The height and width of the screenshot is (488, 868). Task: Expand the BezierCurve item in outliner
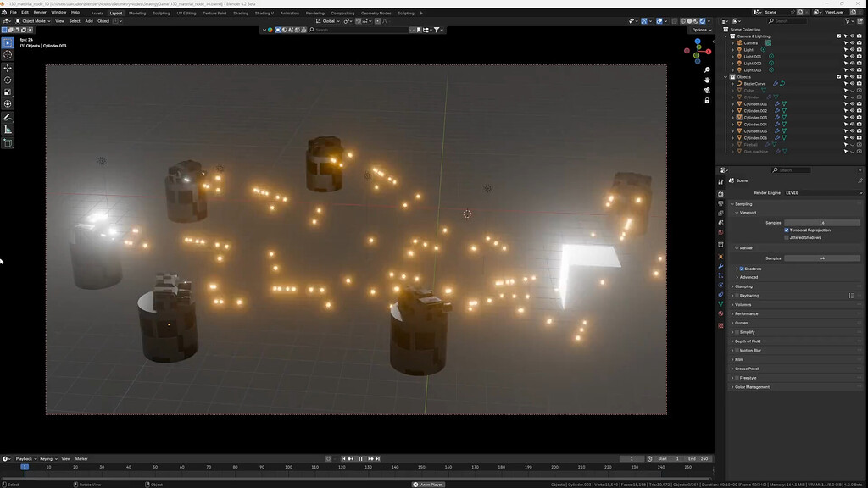tap(733, 83)
